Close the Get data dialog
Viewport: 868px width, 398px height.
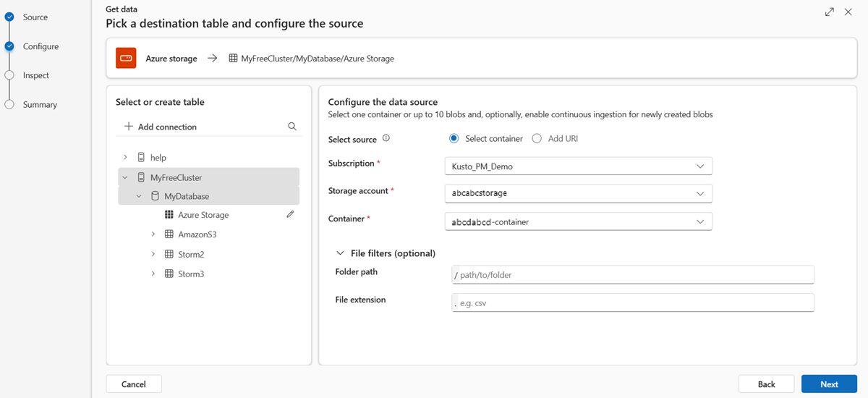(848, 12)
